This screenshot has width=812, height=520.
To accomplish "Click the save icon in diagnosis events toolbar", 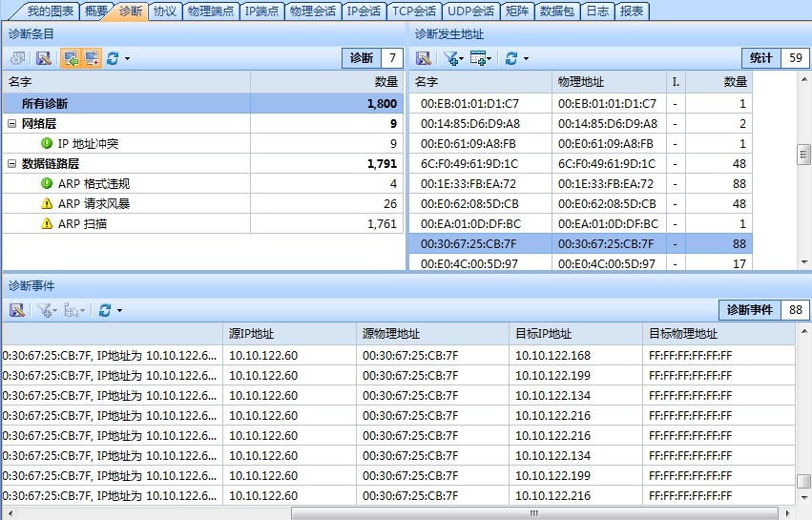I will coord(17,310).
